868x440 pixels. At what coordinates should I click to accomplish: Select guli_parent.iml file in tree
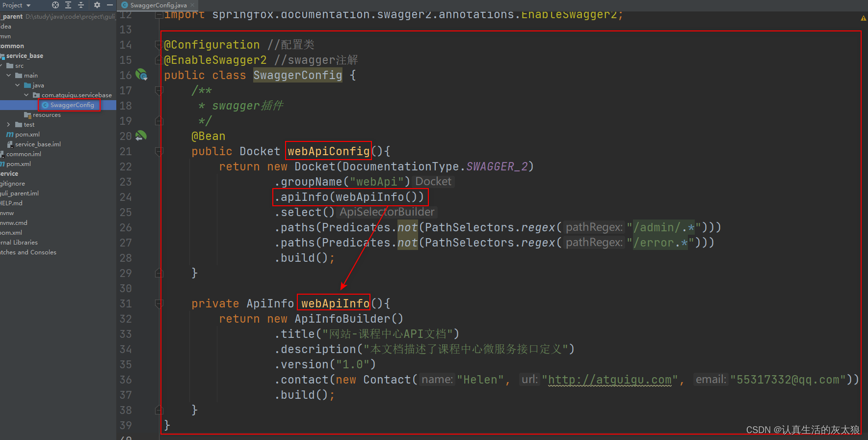[x=20, y=193]
